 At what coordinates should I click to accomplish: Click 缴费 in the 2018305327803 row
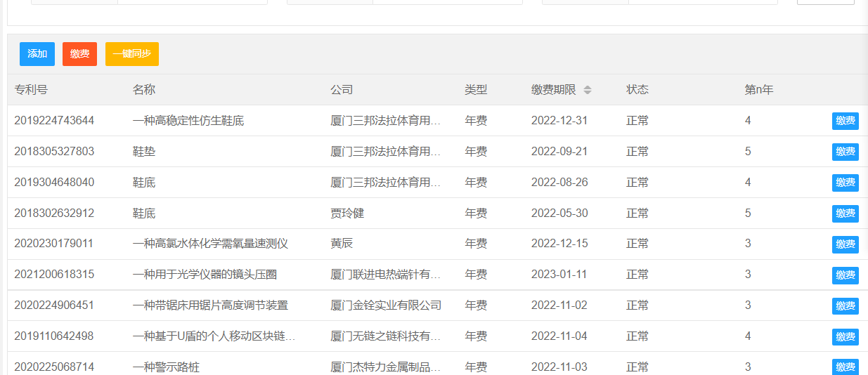tap(846, 152)
